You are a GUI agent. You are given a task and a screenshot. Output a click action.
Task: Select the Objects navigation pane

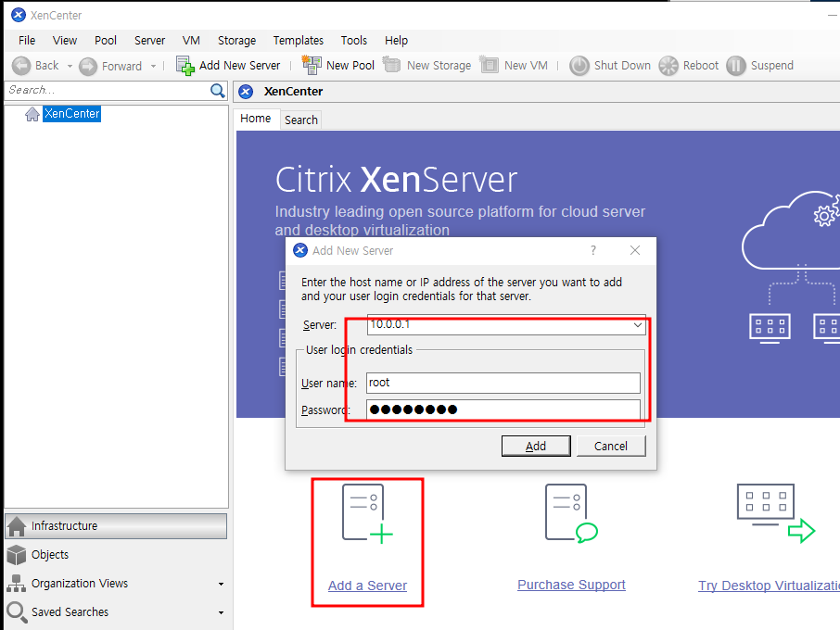[116, 555]
